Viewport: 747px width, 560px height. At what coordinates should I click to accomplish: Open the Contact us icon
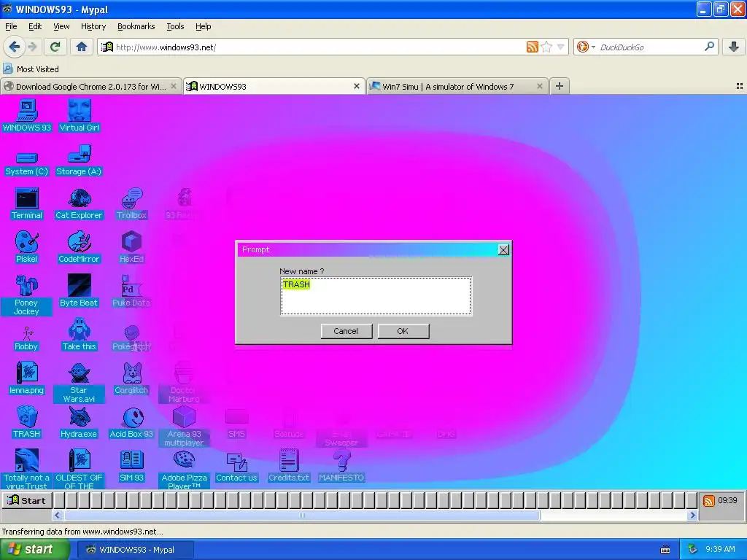click(236, 467)
